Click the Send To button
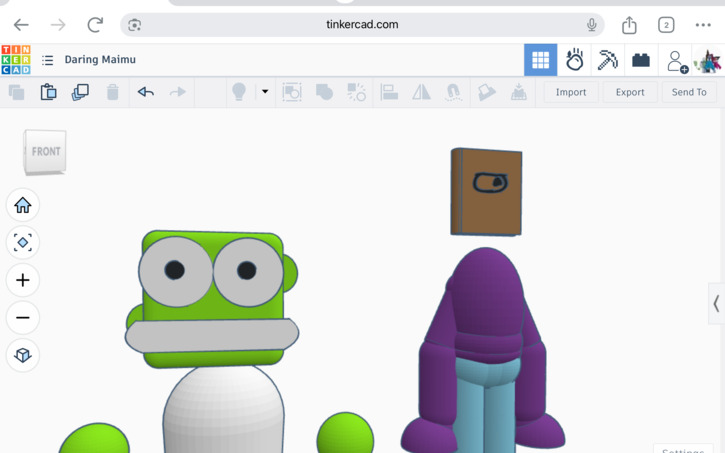Image resolution: width=725 pixels, height=453 pixels. coord(689,92)
